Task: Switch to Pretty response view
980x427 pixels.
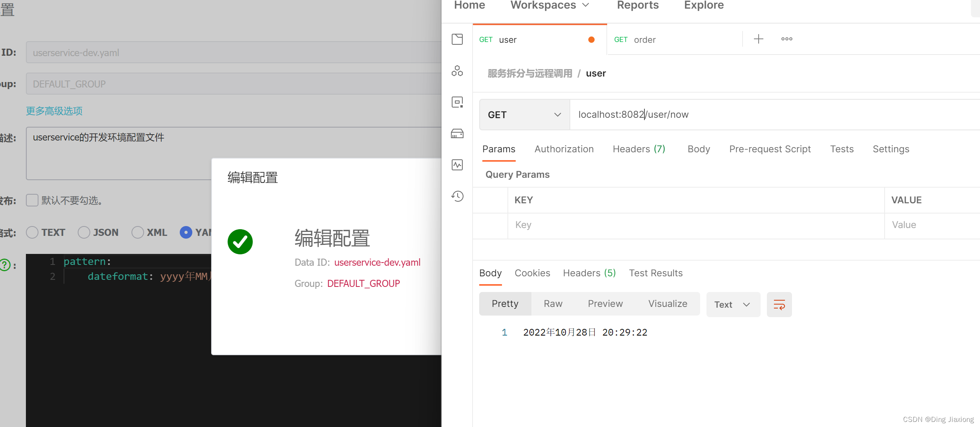Action: [505, 304]
